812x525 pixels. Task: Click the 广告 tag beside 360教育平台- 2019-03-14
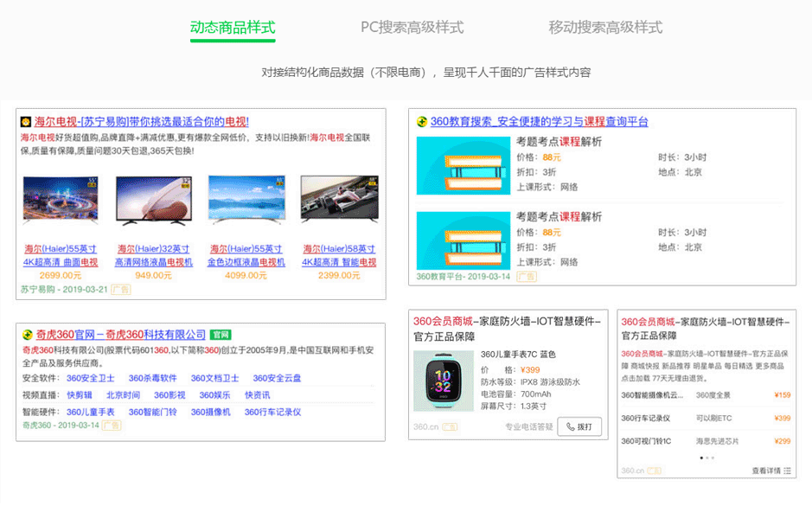coord(527,277)
